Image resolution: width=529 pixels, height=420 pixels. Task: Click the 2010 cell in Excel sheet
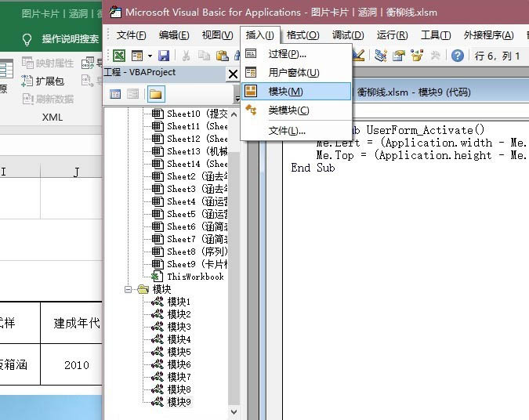point(71,364)
